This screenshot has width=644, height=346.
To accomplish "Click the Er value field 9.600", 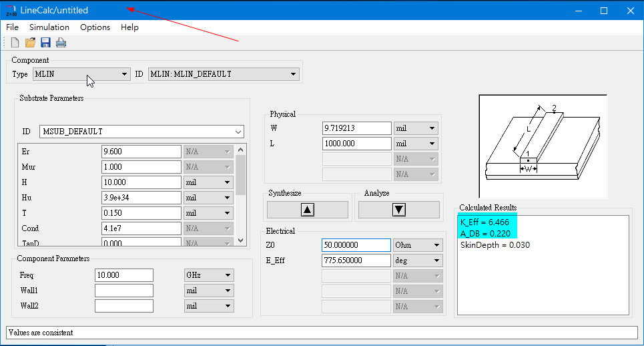I will 141,152.
